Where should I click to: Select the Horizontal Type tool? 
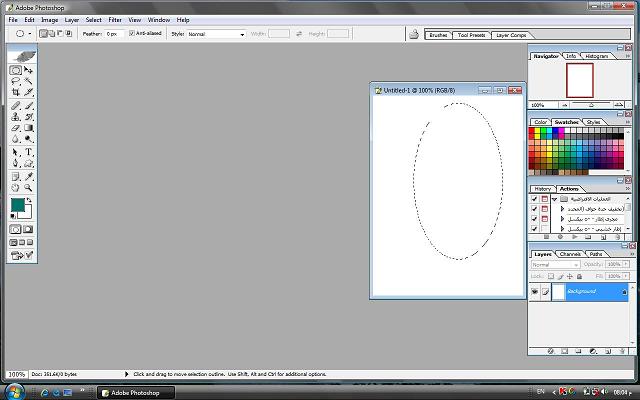[x=29, y=151]
